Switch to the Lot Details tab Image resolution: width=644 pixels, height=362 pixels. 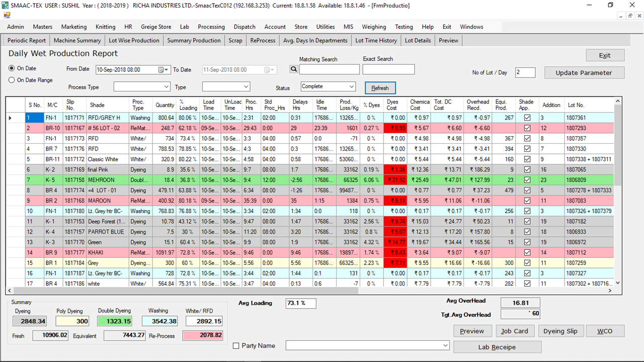[418, 40]
